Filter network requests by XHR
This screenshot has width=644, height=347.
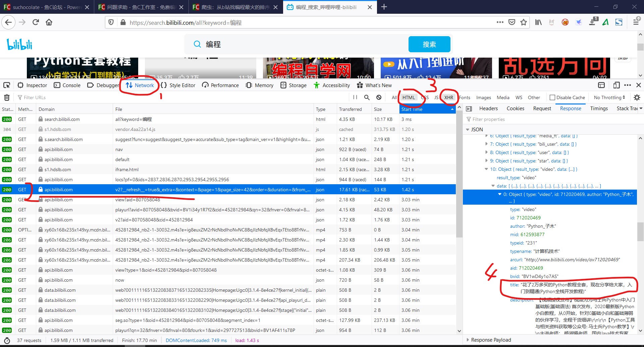[449, 97]
